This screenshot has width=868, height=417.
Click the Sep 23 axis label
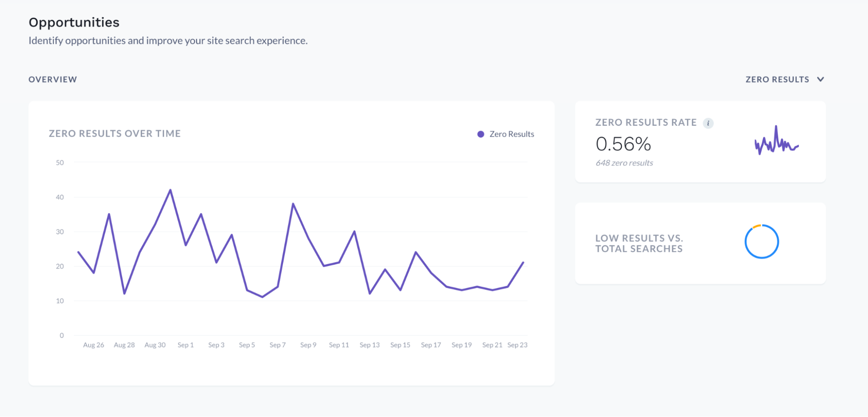[x=518, y=345]
